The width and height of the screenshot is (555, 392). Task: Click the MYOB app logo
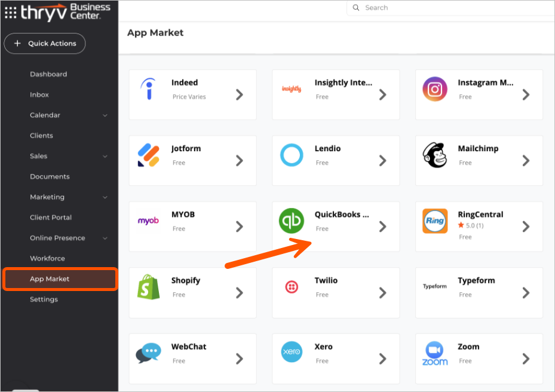pos(148,220)
